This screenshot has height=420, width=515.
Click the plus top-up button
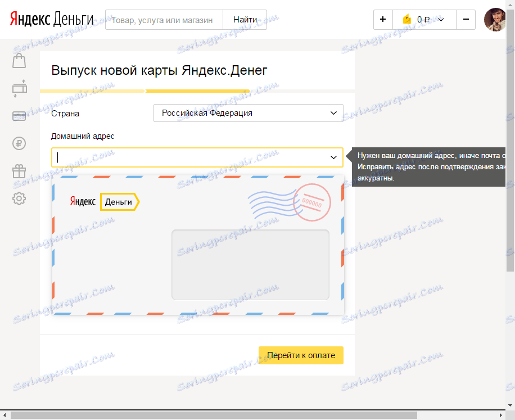pos(383,20)
